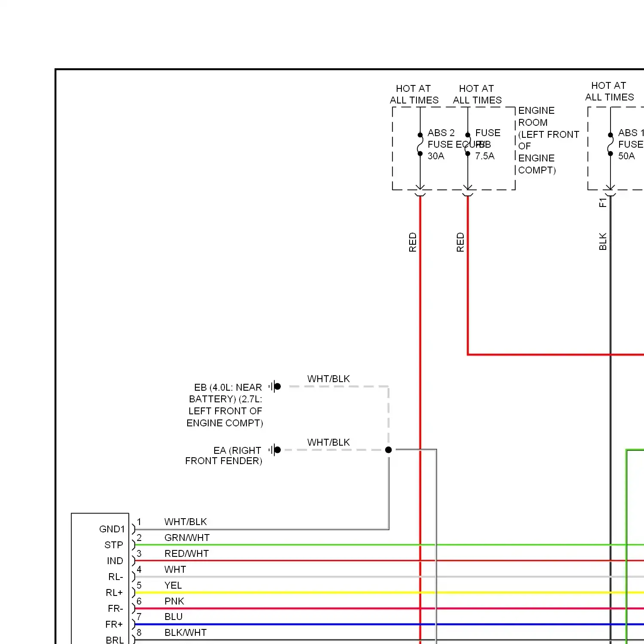Select the RL- terminal label

[x=115, y=577]
